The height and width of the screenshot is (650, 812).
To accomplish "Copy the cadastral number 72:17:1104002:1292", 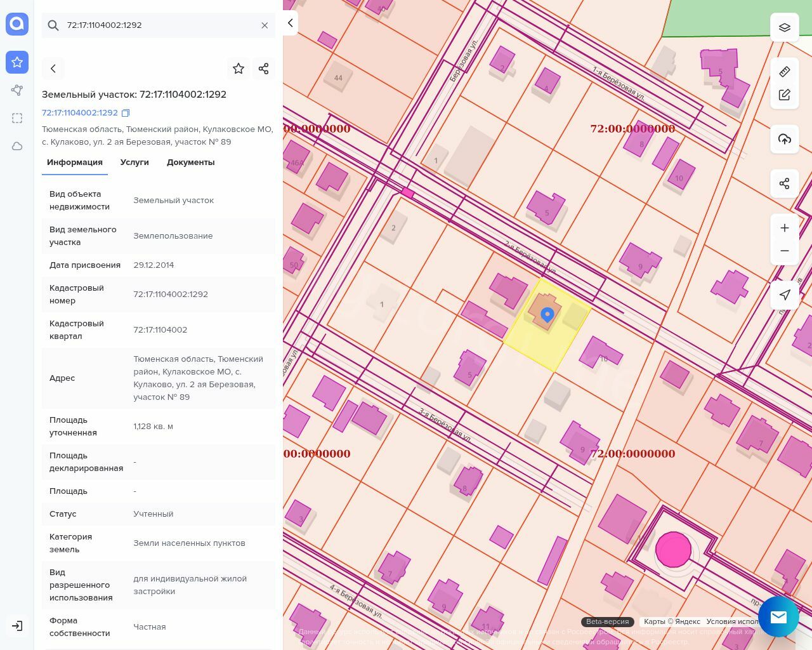I will coord(126,113).
